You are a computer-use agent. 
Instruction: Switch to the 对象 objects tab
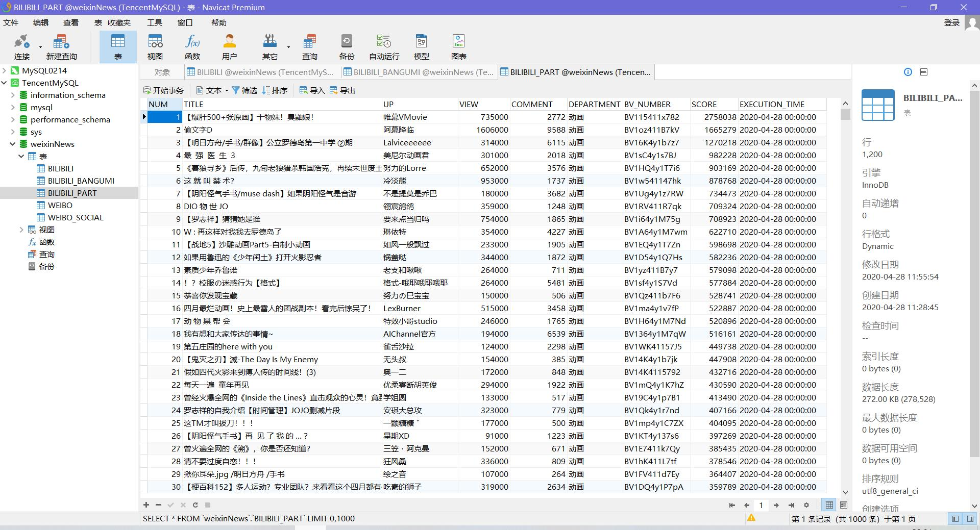[x=162, y=72]
